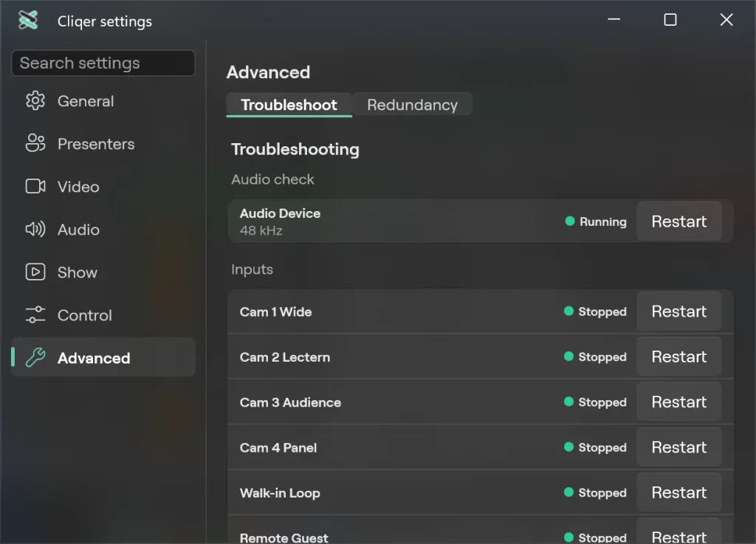Click Cam 2 Lectern Stopped status
756x544 pixels.
(x=595, y=357)
